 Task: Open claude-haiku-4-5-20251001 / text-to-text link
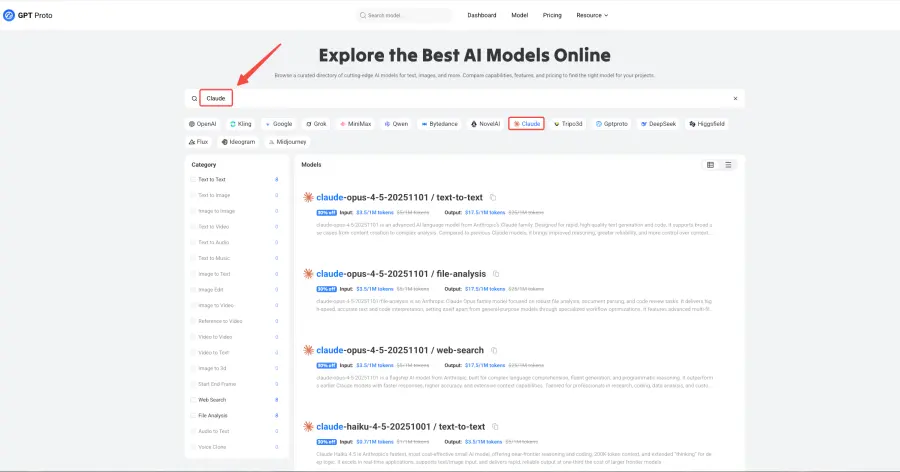(x=401, y=427)
